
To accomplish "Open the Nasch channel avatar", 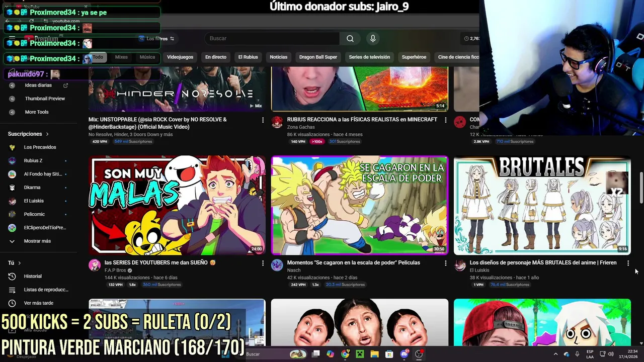I will tap(277, 265).
